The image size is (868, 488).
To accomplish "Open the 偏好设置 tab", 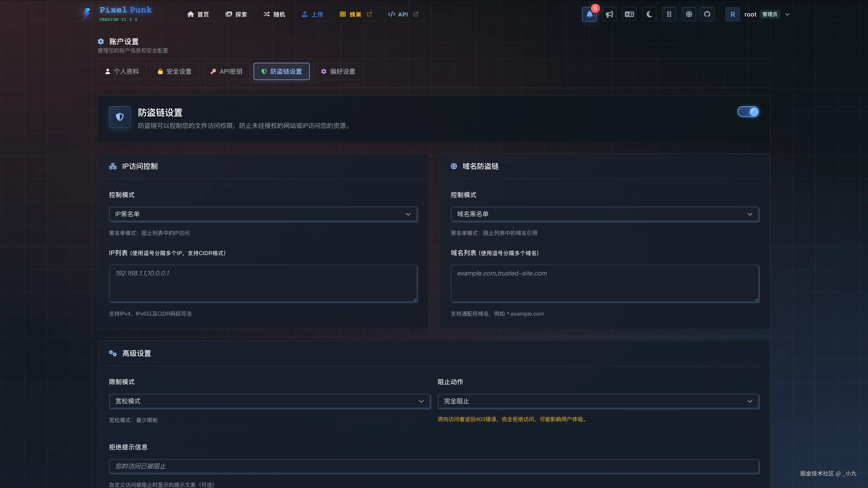I will tap(338, 71).
